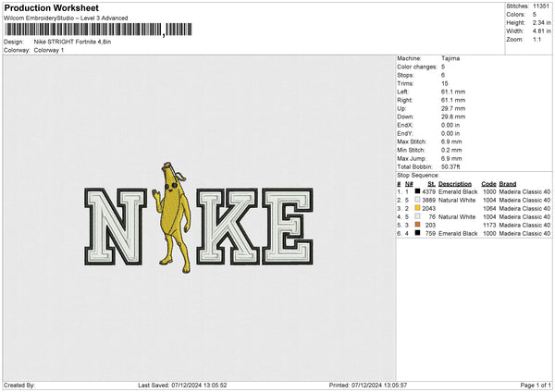
Task: Click the 'Created By:' footer label
Action: 19,386
